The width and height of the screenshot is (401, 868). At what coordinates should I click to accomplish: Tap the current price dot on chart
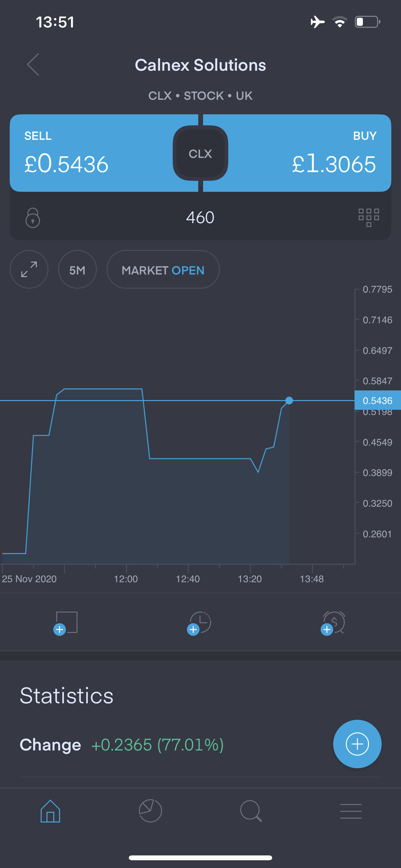pyautogui.click(x=289, y=401)
